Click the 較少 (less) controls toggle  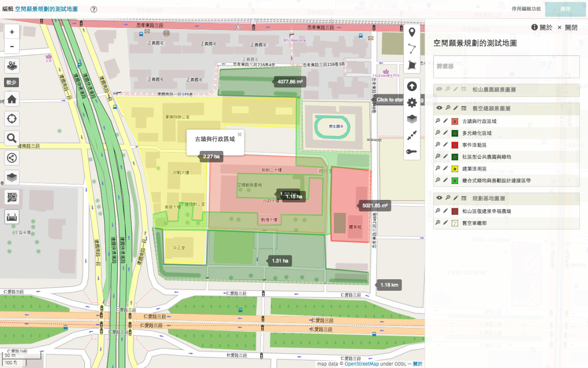[11, 82]
